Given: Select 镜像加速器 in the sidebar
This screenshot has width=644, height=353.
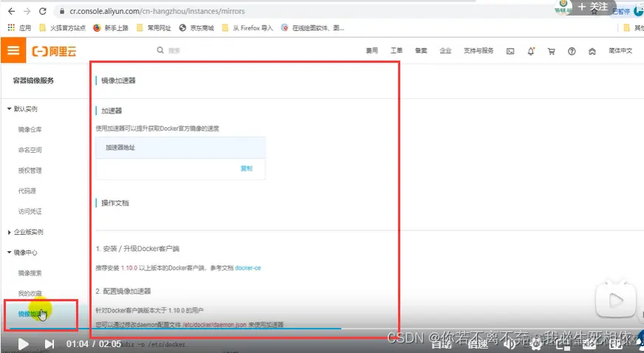Looking at the screenshot, I should [32, 314].
